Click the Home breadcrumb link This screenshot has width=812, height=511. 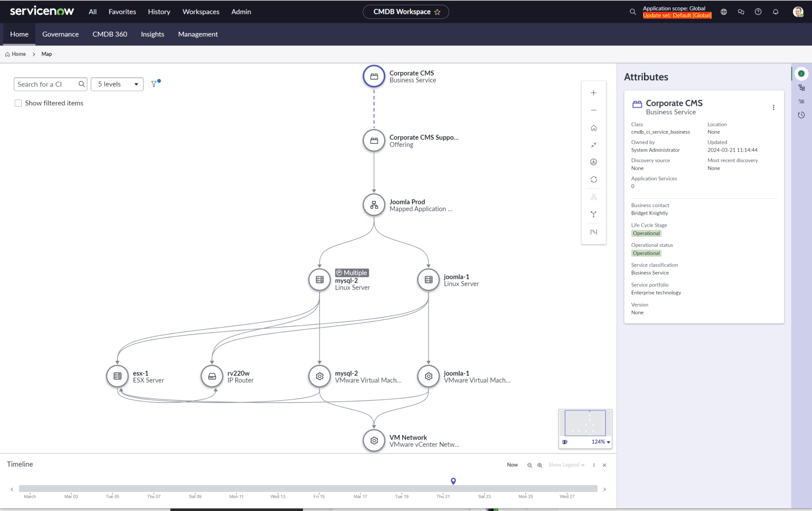pyautogui.click(x=19, y=54)
